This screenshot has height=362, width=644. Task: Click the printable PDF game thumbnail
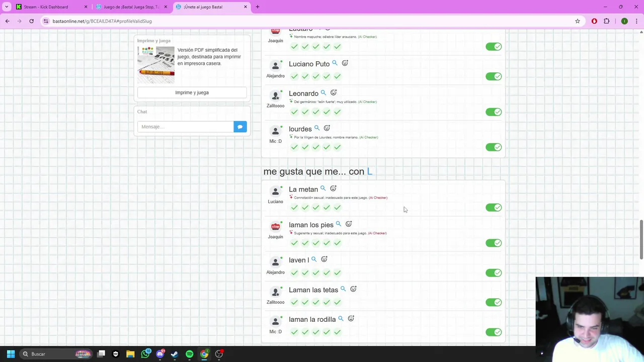pos(156,65)
